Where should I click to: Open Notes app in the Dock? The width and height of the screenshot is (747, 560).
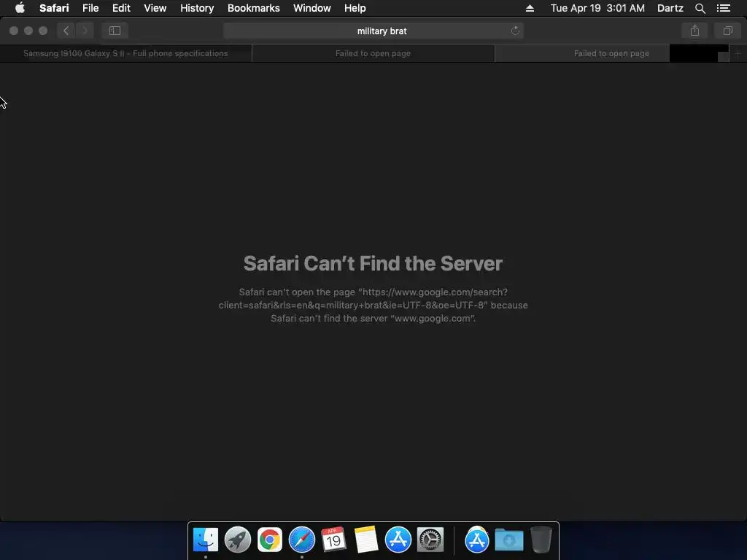366,540
